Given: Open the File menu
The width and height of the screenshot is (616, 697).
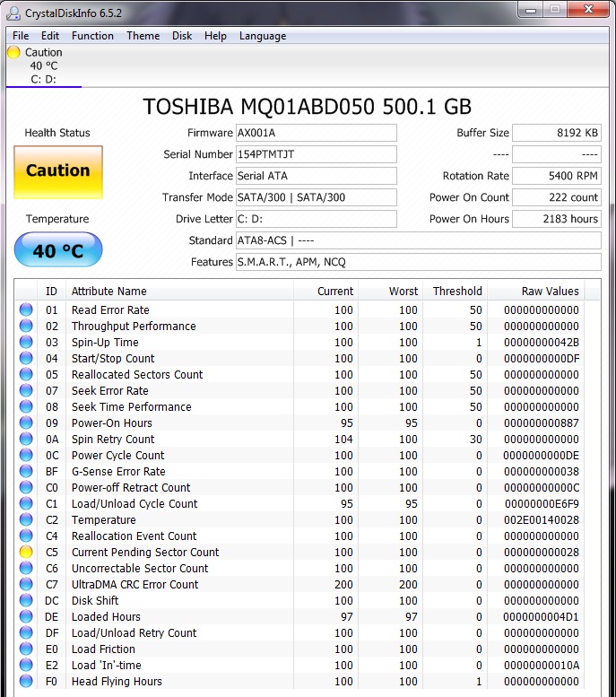Looking at the screenshot, I should click(x=21, y=36).
